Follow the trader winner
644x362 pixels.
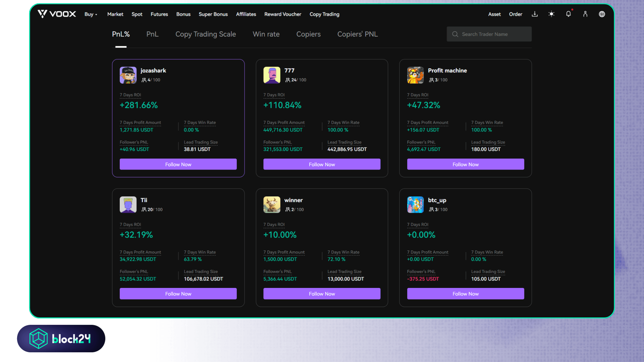322,294
